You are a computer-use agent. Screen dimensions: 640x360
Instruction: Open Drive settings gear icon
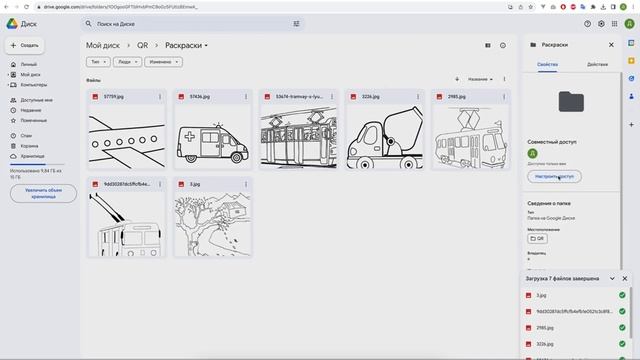click(x=601, y=24)
